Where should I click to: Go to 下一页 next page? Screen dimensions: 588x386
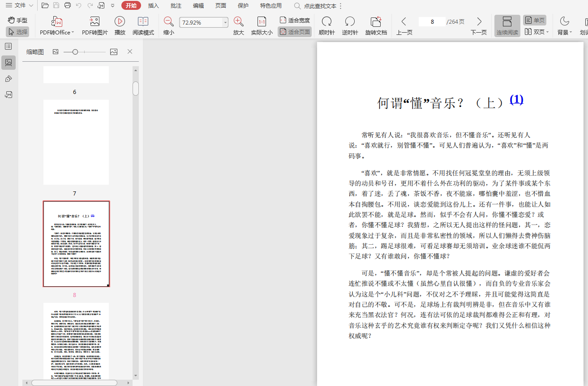(479, 22)
